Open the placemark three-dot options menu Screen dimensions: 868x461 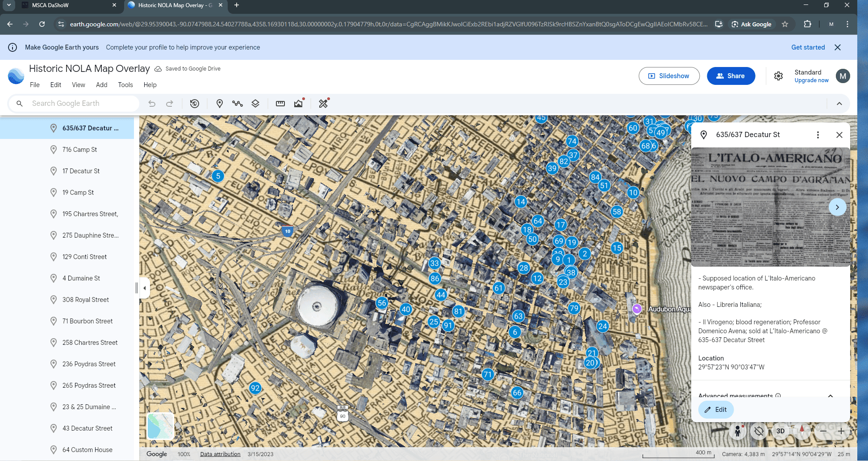click(818, 135)
